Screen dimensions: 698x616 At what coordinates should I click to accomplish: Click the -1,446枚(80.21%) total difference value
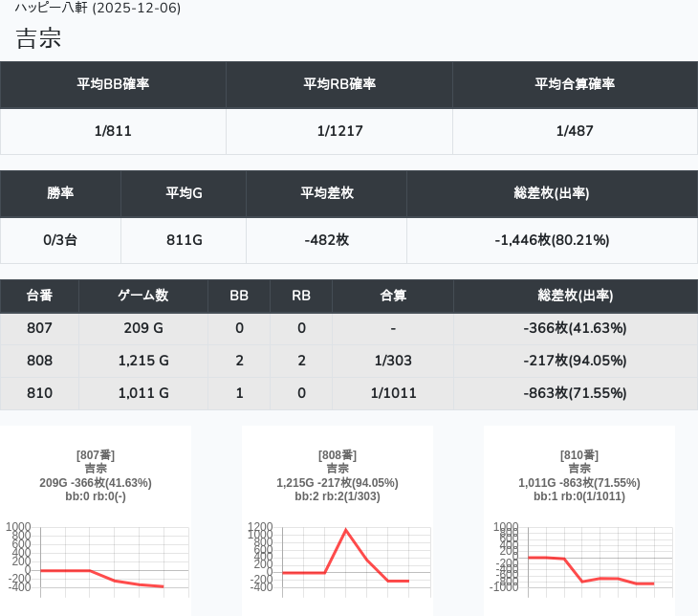[552, 240]
